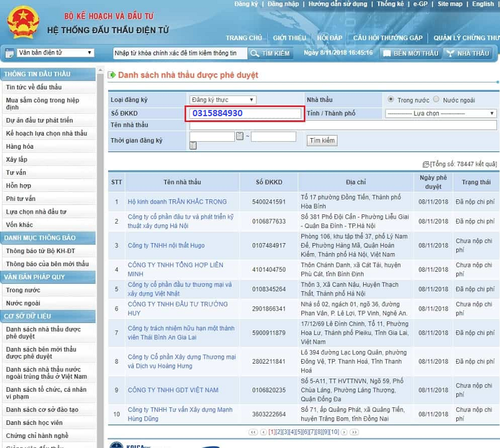The image size is (500, 448).
Task: Click the 'Tên nhà thầu' input field
Action: coord(342,125)
